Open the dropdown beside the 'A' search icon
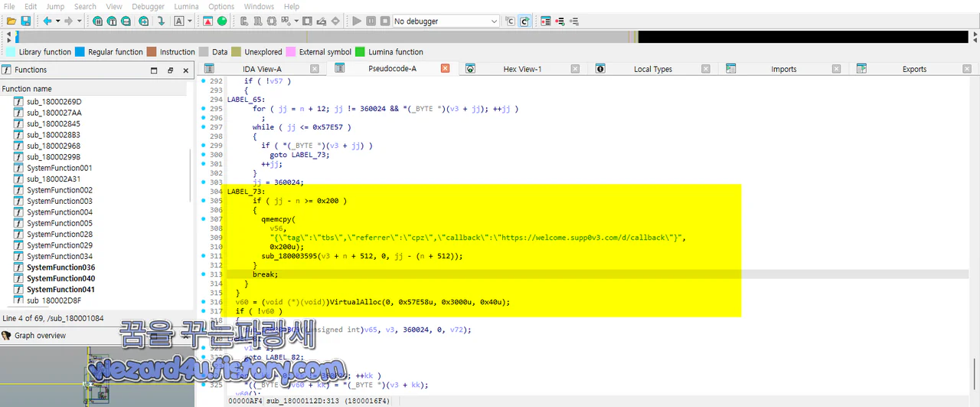This screenshot has width=980, height=407. (189, 21)
